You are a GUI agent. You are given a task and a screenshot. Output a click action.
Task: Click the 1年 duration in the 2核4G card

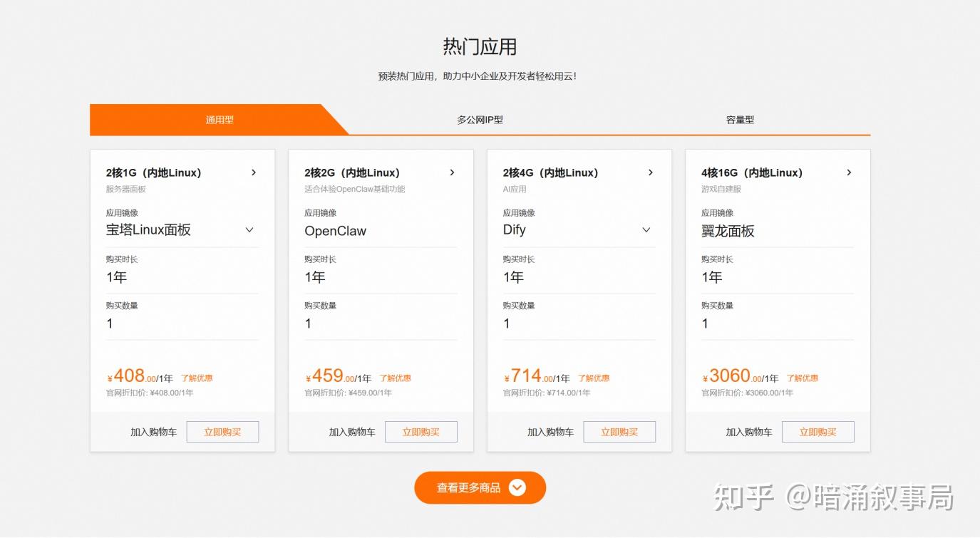click(x=513, y=277)
